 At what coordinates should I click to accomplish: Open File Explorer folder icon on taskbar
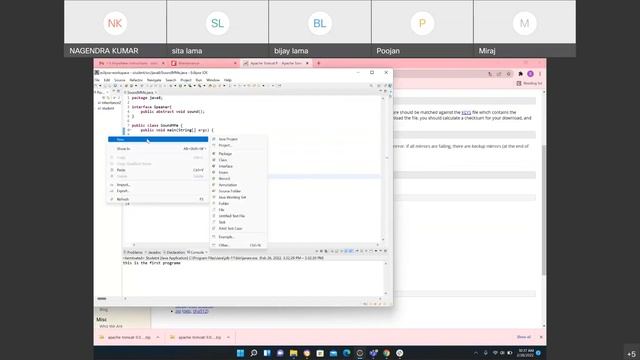pyautogui.click(x=293, y=353)
